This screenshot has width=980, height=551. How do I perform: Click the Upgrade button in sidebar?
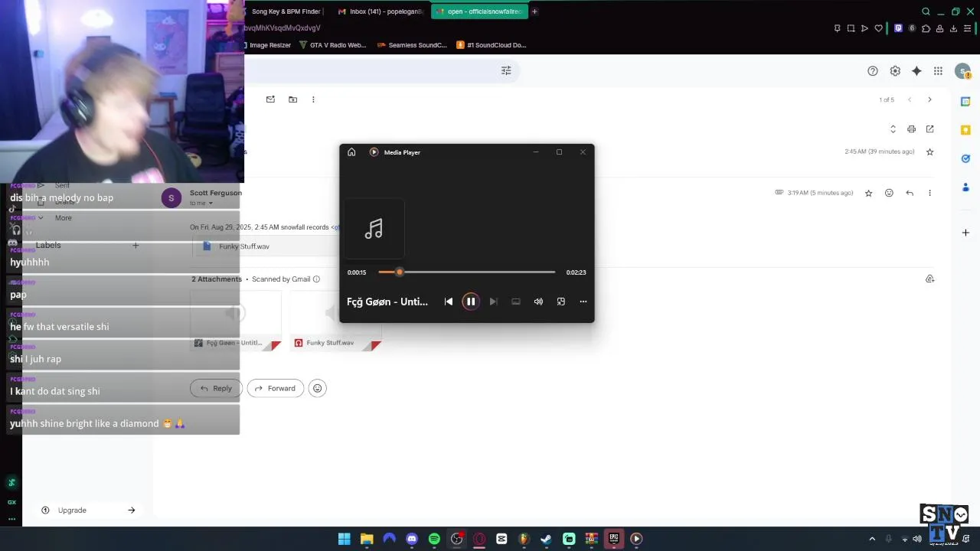[88, 510]
